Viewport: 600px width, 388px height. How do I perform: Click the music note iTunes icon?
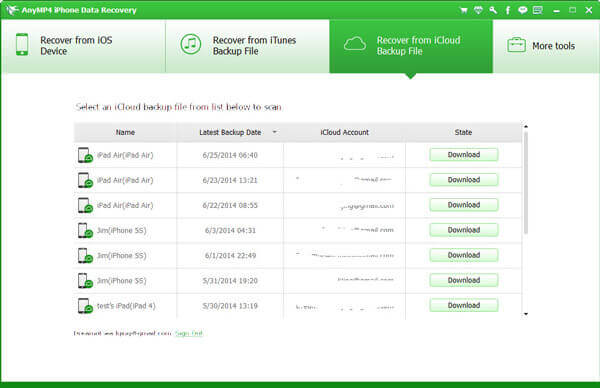pyautogui.click(x=191, y=44)
